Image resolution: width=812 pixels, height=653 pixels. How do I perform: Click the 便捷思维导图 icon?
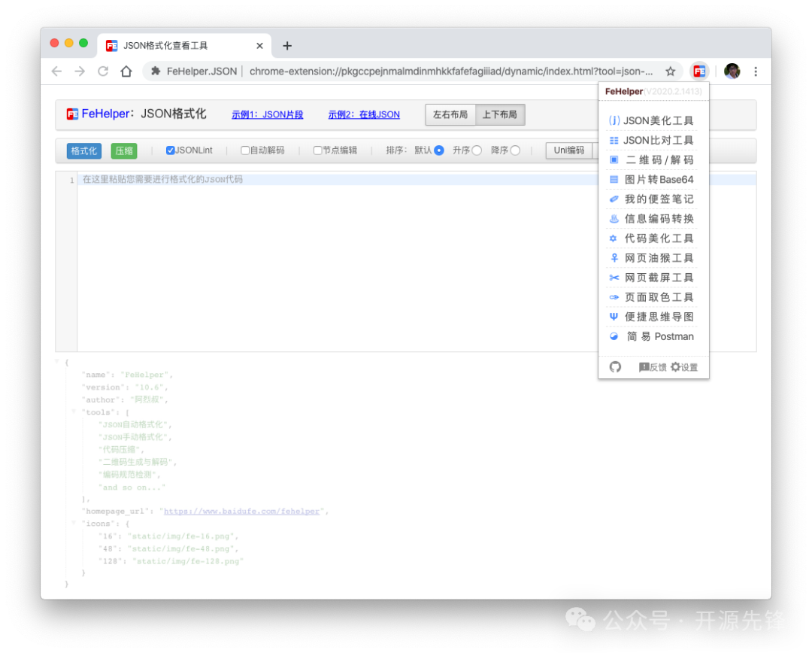coord(614,317)
